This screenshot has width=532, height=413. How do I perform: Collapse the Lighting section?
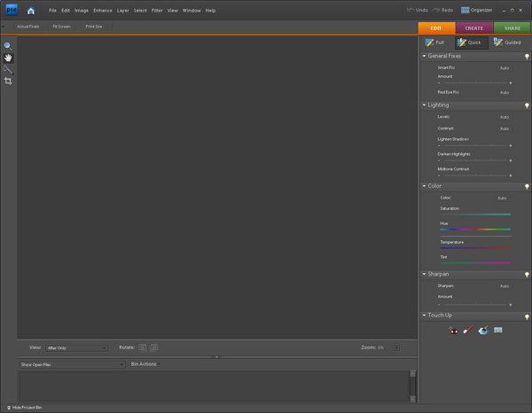(424, 105)
